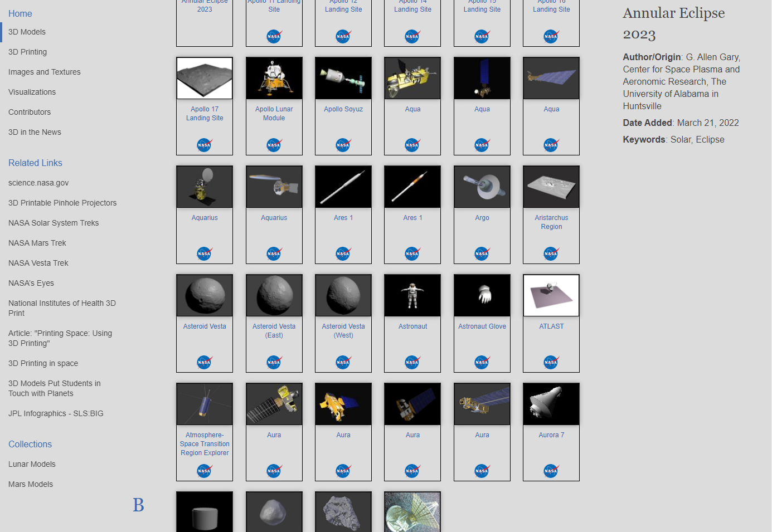This screenshot has width=772, height=532.
Task: Click the NASA logo on Apollo Lunar Module card
Action: tap(274, 145)
